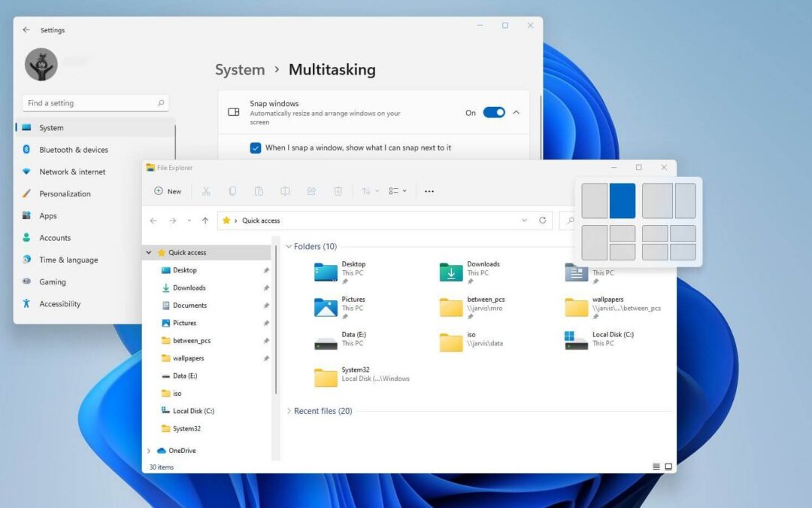
Task: Uncheck 'When I snap a window' option
Action: coord(256,148)
